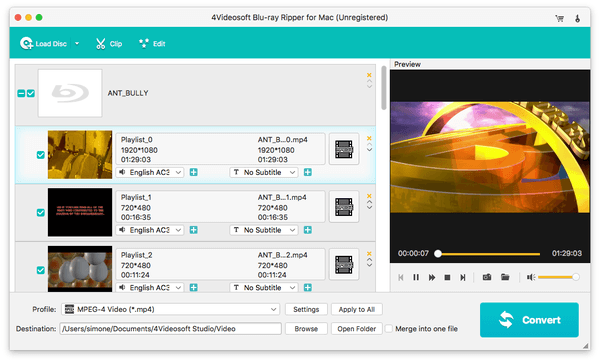Click the ANT_B...0.mp4 output name
600x362 pixels.
[282, 140]
